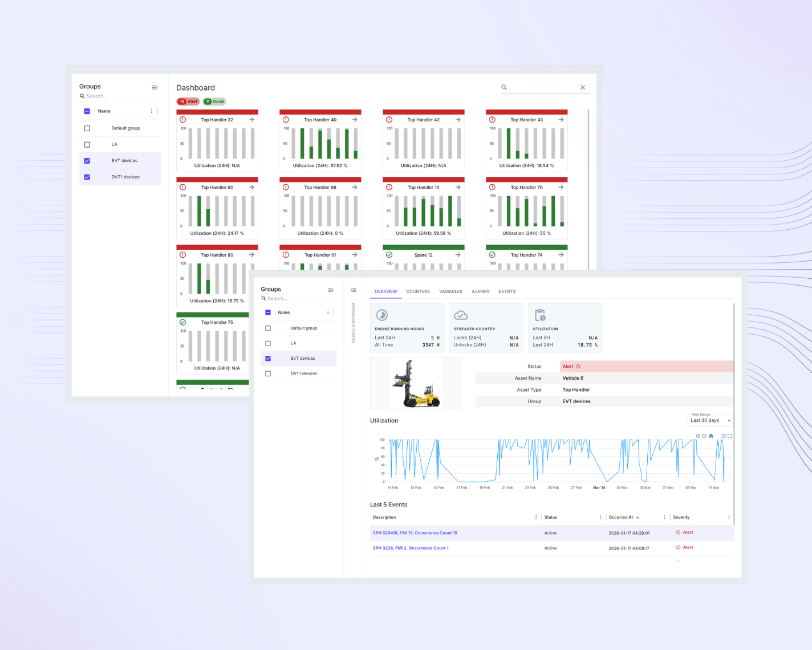Check the Default group checkbox in Dashboard

tap(87, 128)
